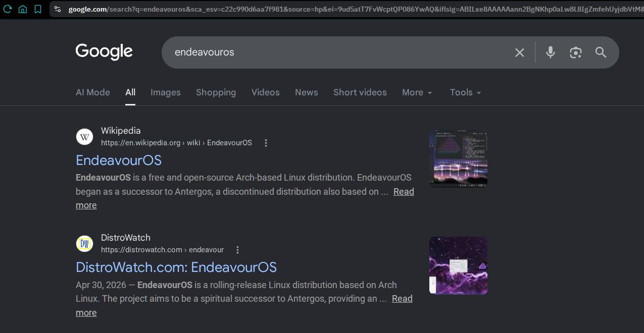Open Search by image (Lens) icon
The image size is (644, 333).
(576, 52)
